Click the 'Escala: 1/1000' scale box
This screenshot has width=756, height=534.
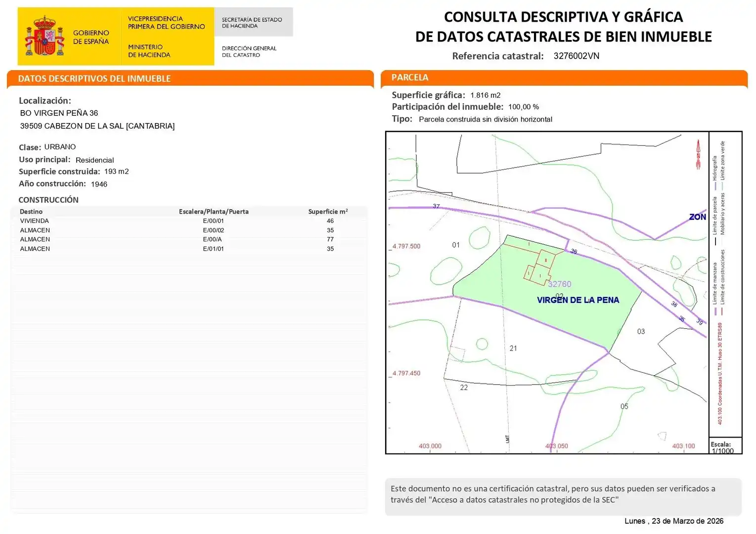(x=725, y=446)
